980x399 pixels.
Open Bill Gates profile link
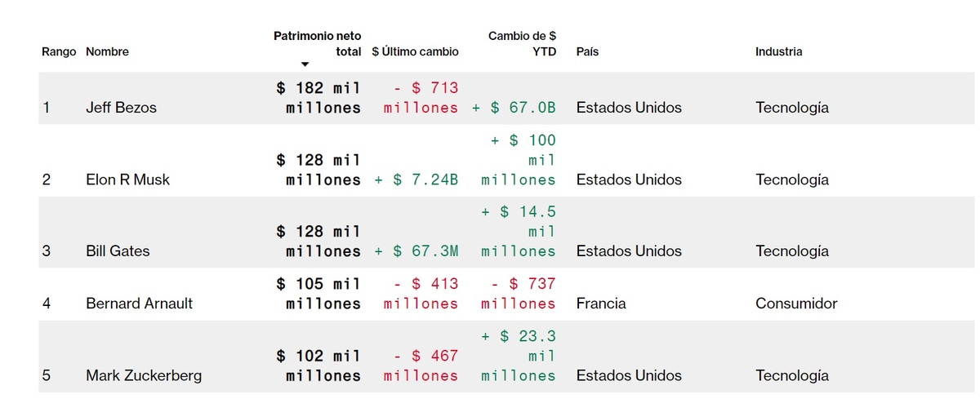click(118, 251)
